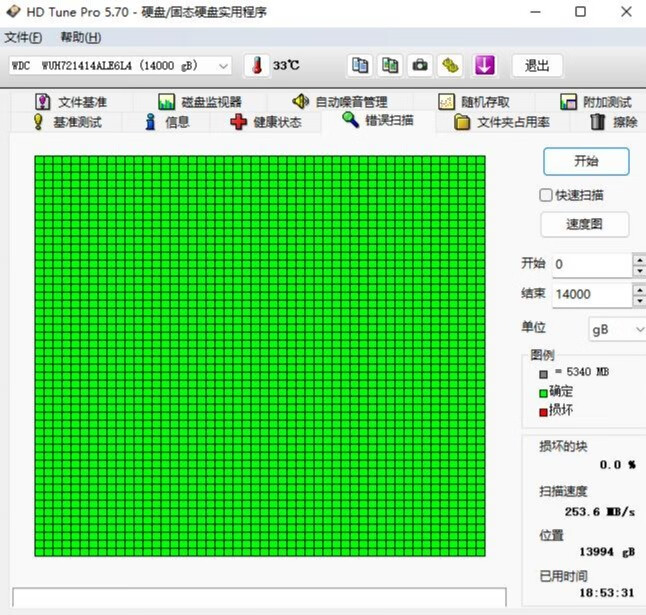Click the 0.0 % damaged blocks value

(x=618, y=465)
